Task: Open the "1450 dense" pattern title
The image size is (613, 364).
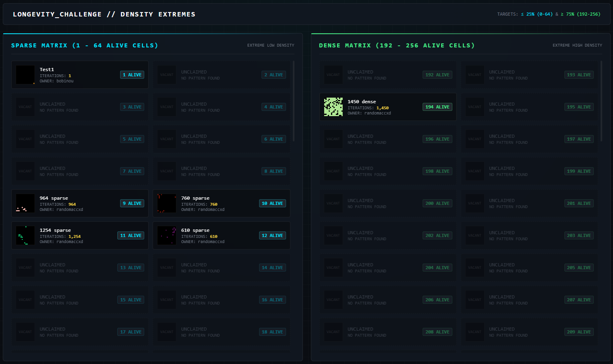Action: point(362,102)
